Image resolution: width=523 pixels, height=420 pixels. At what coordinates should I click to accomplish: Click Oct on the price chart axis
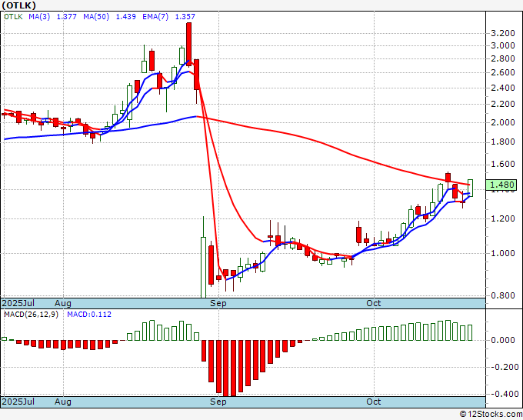pos(373,303)
